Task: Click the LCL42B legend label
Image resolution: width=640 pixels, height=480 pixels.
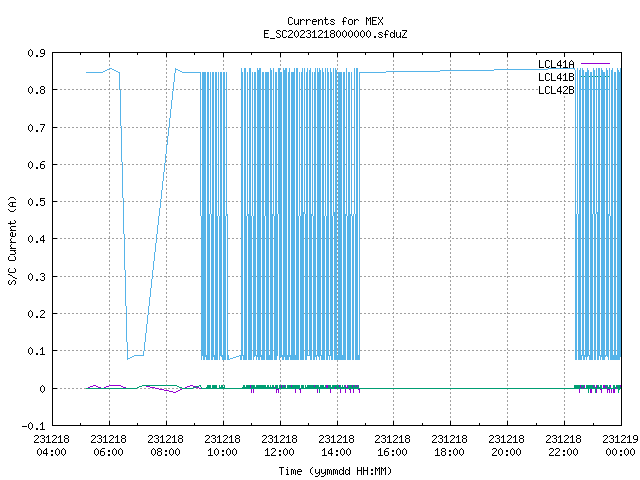Action: 556,90
